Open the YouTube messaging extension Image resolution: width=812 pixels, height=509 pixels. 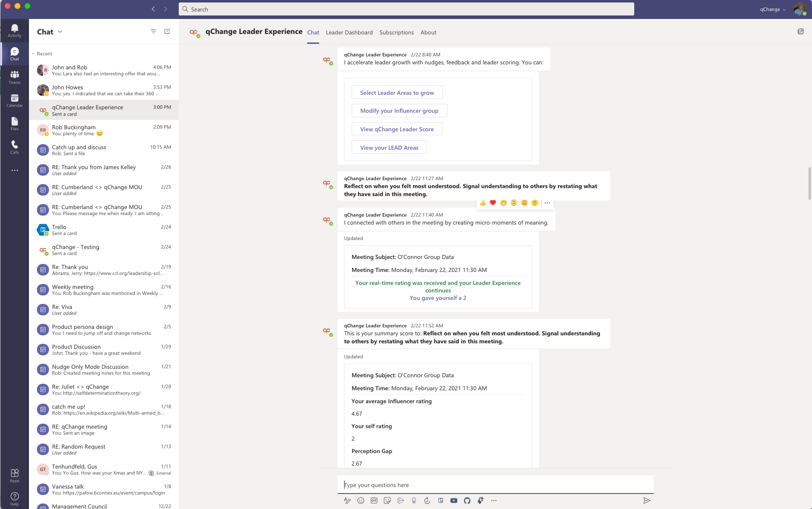[x=453, y=501]
